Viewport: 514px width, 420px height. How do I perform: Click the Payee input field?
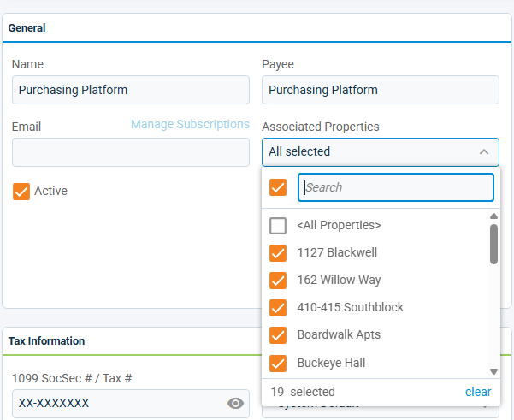click(x=380, y=90)
